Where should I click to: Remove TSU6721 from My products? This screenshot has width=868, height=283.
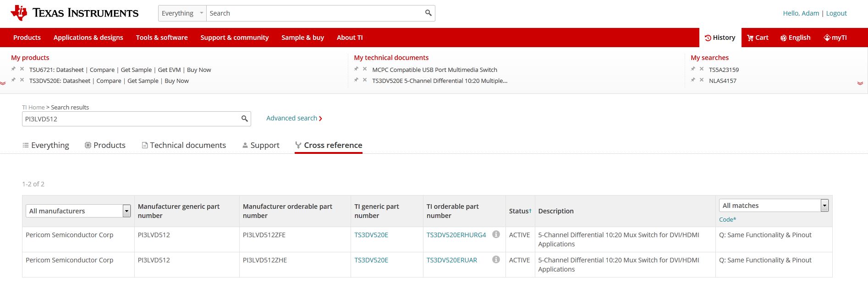(x=22, y=69)
